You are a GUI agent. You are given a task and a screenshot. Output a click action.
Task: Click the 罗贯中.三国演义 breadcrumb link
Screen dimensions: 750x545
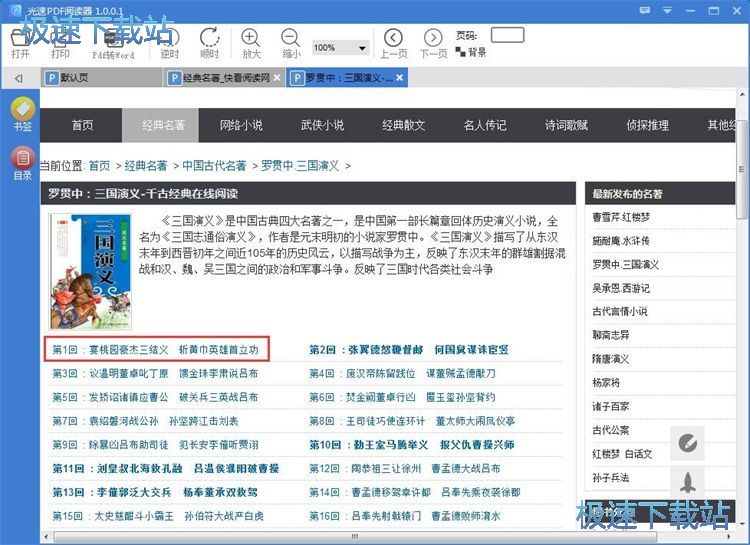click(300, 166)
